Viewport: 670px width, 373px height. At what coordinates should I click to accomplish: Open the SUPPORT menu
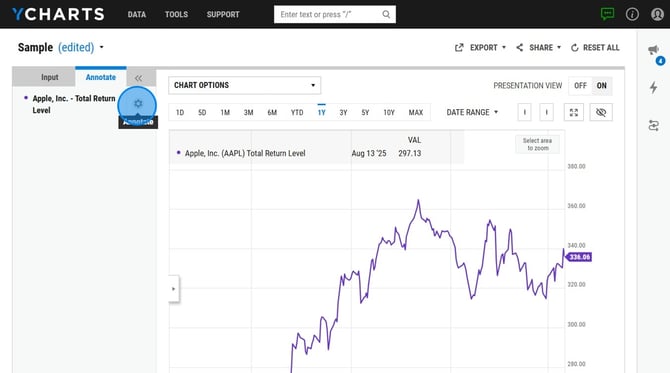223,15
